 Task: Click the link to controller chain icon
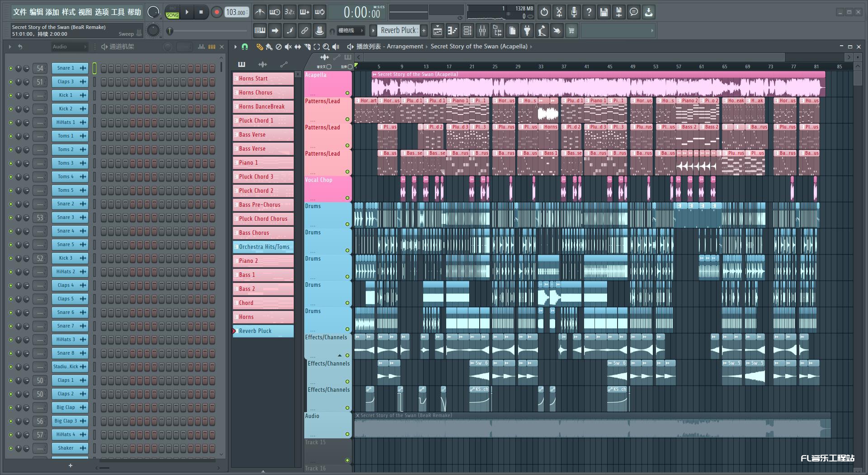pos(304,31)
